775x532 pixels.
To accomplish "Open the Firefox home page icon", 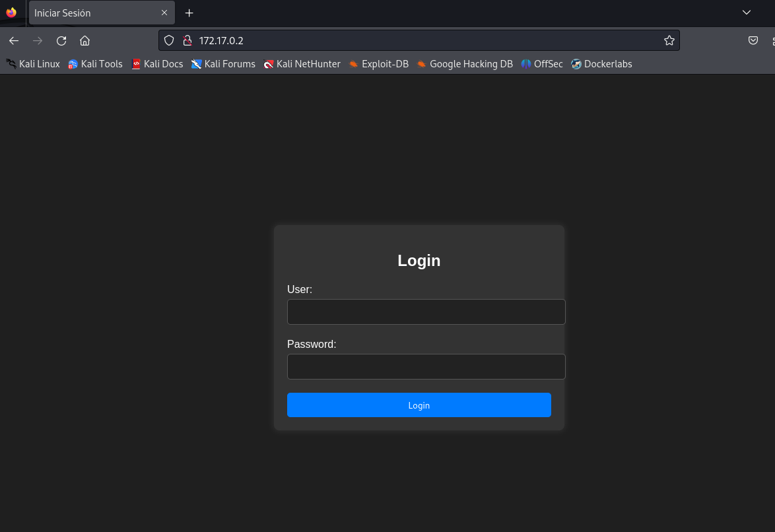I will [84, 40].
